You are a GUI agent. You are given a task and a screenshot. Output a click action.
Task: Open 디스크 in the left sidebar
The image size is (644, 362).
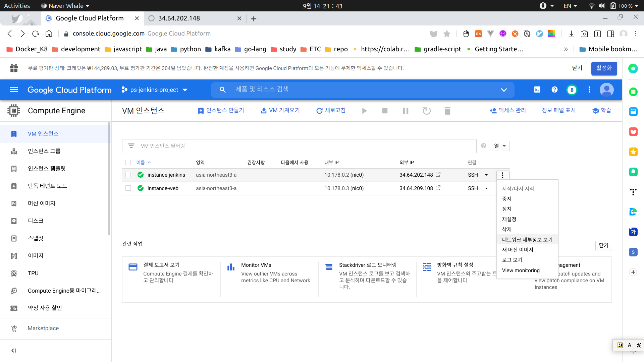36,221
